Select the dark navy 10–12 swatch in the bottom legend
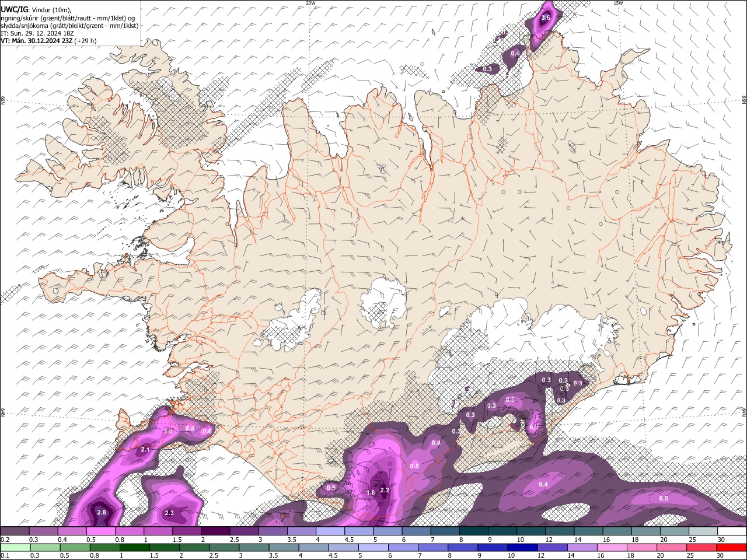 coord(522,547)
